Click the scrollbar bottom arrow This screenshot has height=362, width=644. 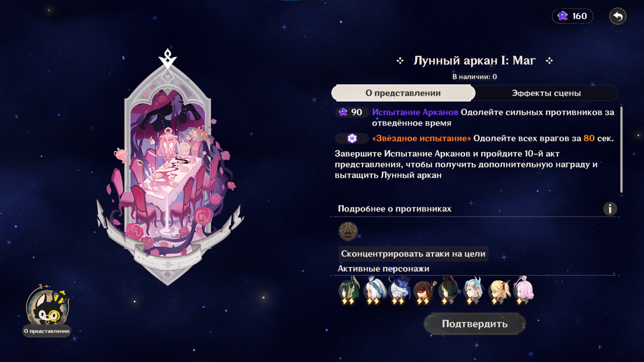[x=621, y=195]
